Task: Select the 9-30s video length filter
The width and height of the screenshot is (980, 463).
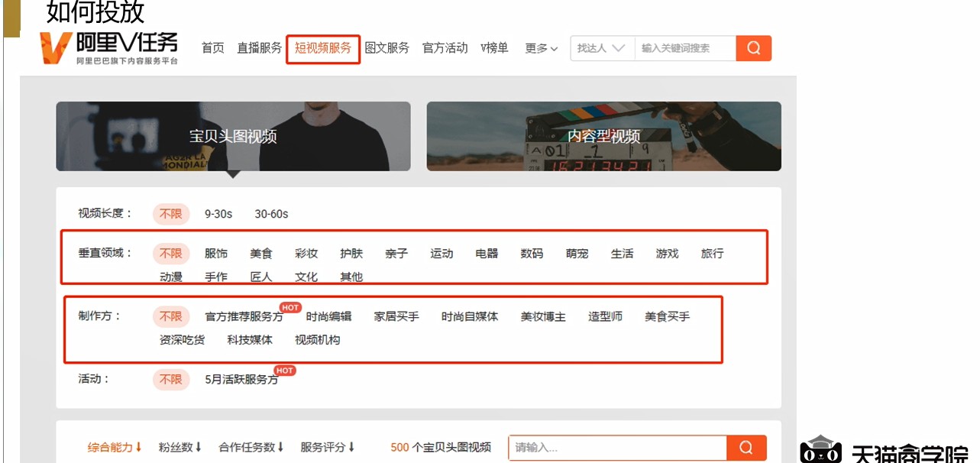Action: pos(218,214)
